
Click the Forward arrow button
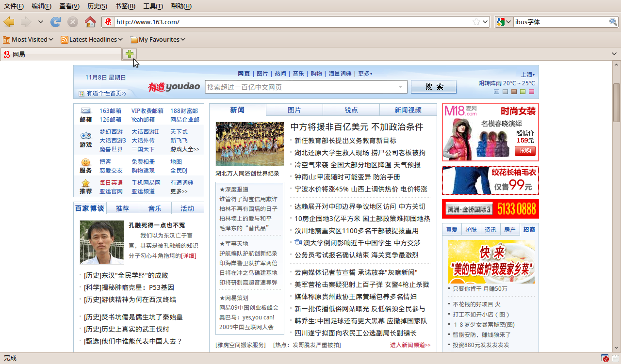pyautogui.click(x=26, y=22)
